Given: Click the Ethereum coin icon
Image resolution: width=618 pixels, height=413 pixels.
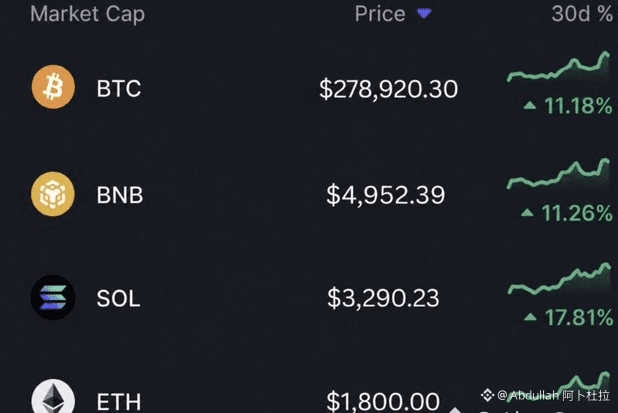Looking at the screenshot, I should coord(53,396).
